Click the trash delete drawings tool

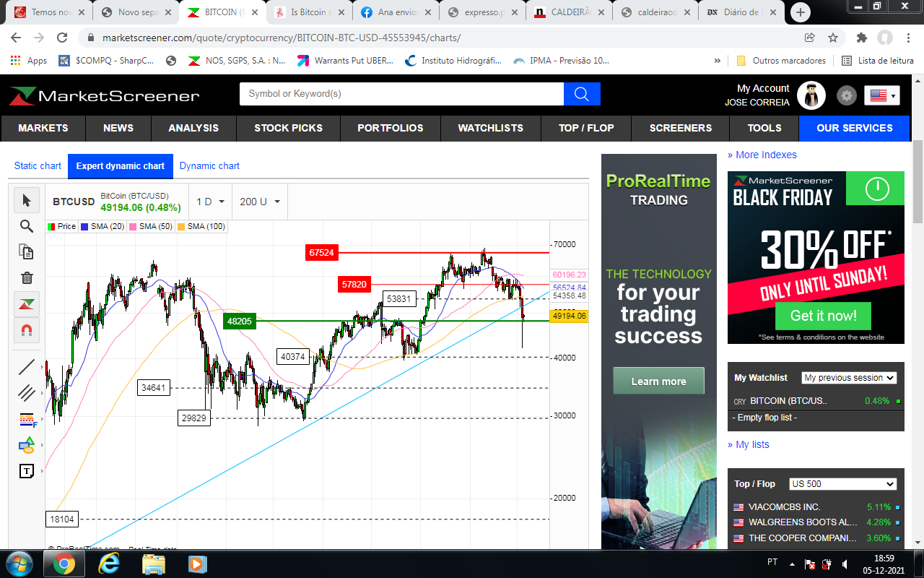pos(27,277)
